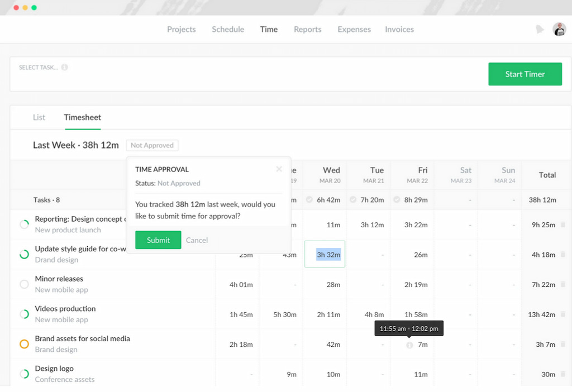
Task: Toggle orange status circle for Brand assets
Action: [24, 344]
